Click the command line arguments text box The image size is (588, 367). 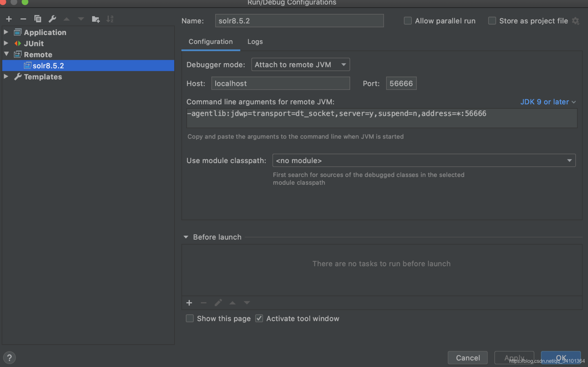tap(382, 118)
